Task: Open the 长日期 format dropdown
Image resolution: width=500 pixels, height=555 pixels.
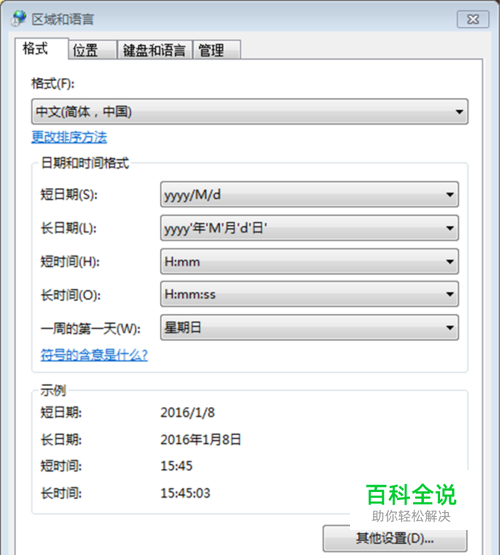Action: pyautogui.click(x=310, y=228)
